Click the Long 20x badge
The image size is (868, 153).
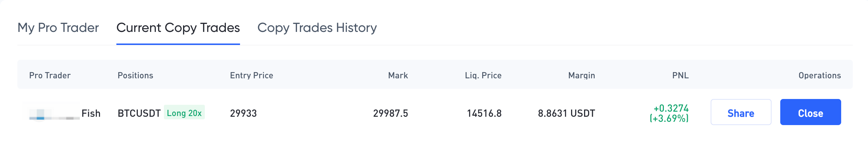[x=184, y=113]
